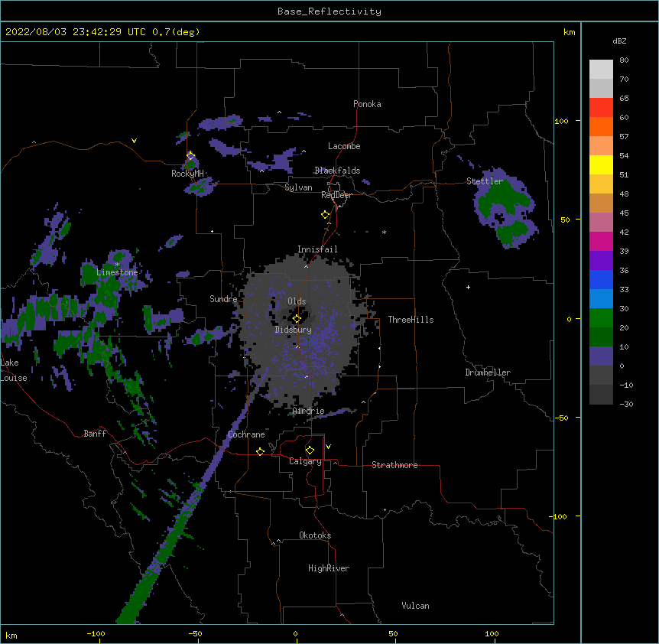Click the Ponoka city label
The height and width of the screenshot is (644, 659).
pyautogui.click(x=367, y=104)
